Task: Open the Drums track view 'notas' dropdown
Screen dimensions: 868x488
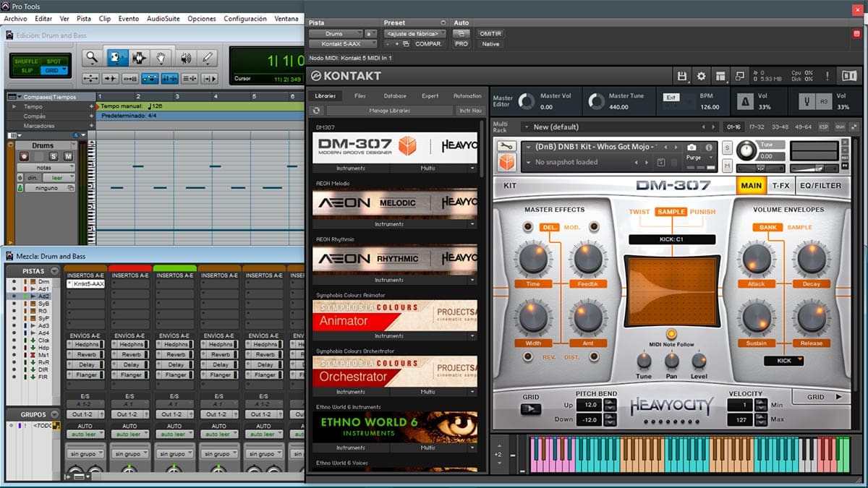Action: coord(46,167)
